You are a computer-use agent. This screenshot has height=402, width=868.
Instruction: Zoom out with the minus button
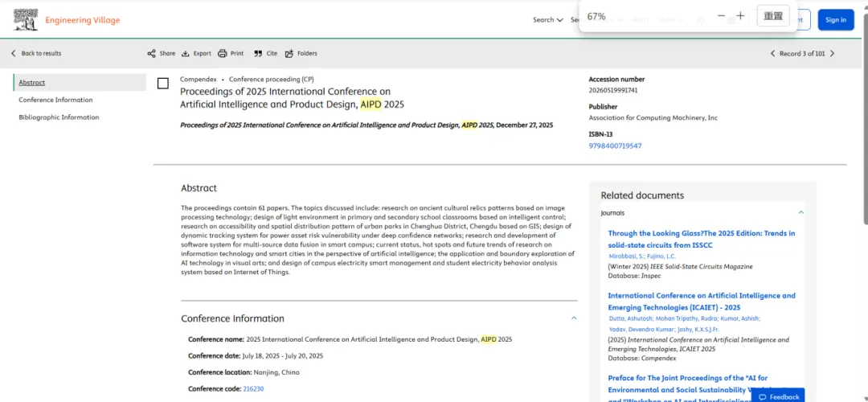tap(721, 16)
